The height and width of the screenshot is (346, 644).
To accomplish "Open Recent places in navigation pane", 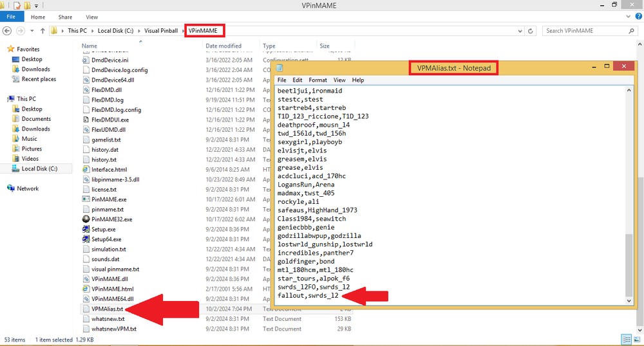I will point(39,79).
